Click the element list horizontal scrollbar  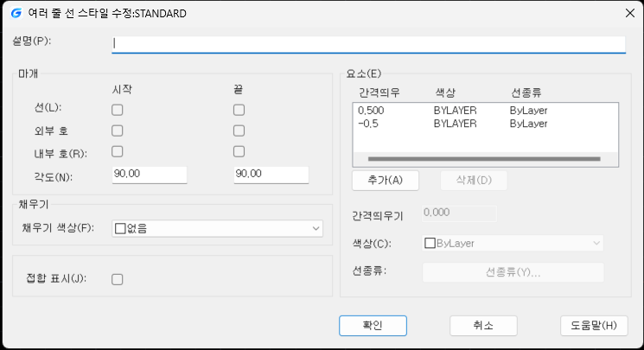pyautogui.click(x=483, y=159)
